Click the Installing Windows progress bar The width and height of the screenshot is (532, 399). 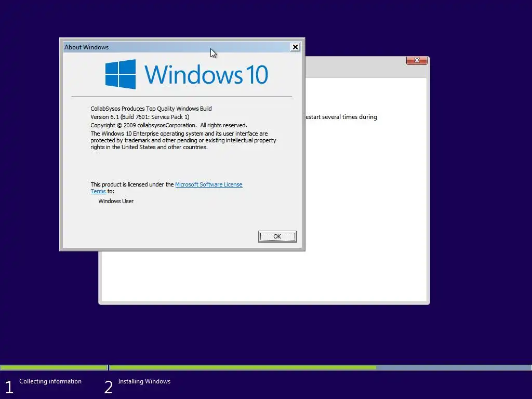[x=320, y=367]
